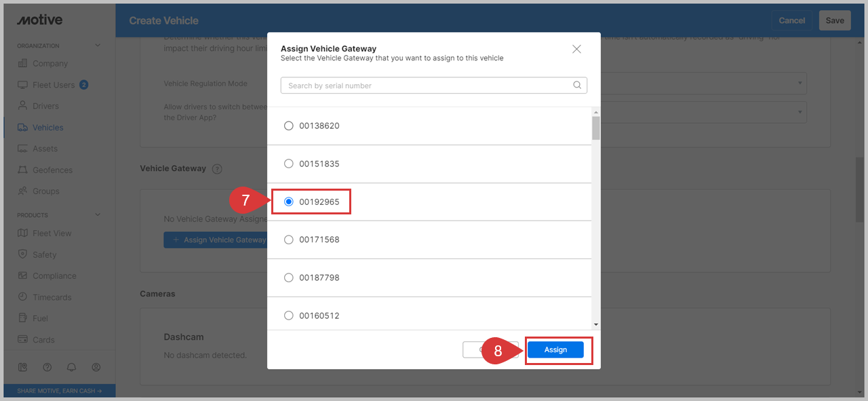Click the Safety shield icon
Image resolution: width=868 pixels, height=401 pixels.
(22, 254)
